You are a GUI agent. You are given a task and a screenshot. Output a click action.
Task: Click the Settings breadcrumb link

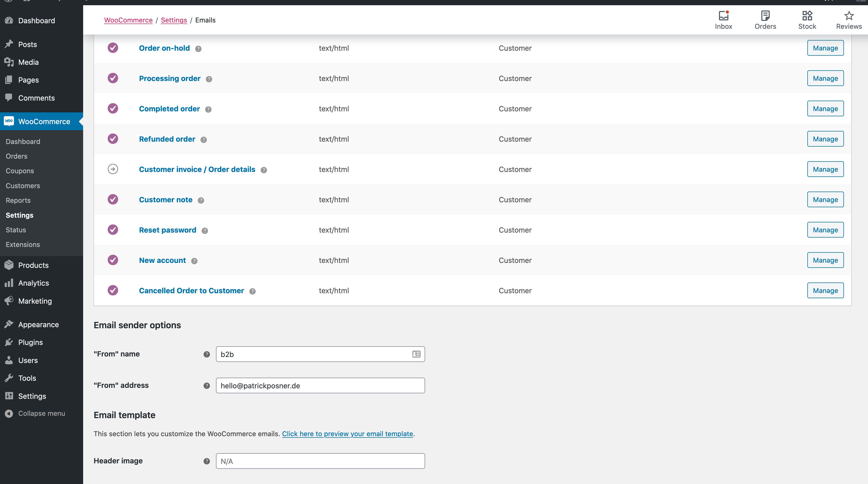[174, 20]
